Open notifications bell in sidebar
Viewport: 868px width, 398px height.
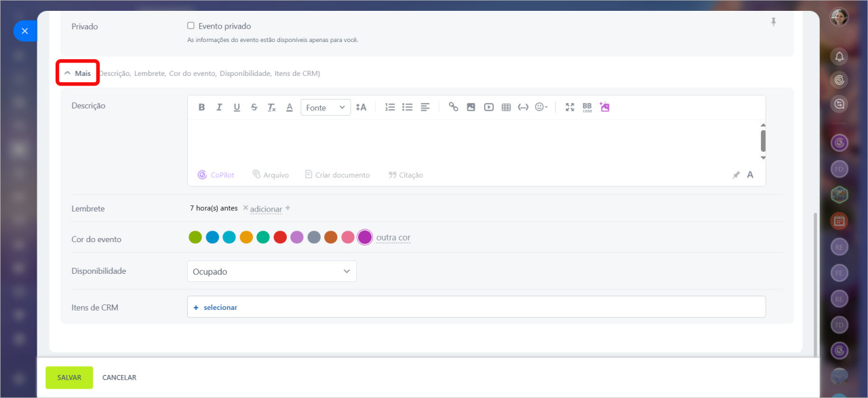click(x=840, y=56)
